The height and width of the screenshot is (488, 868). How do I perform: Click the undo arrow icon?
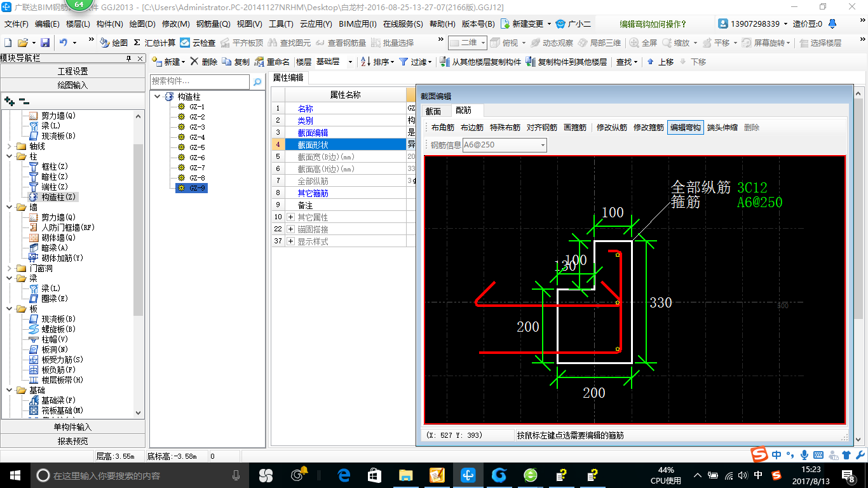(64, 43)
